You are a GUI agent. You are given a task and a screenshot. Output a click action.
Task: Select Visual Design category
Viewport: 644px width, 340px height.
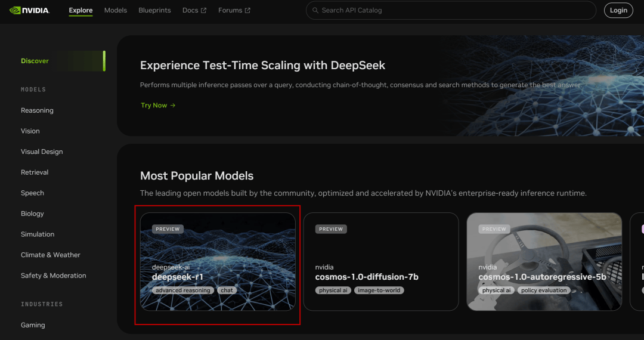[x=42, y=152]
